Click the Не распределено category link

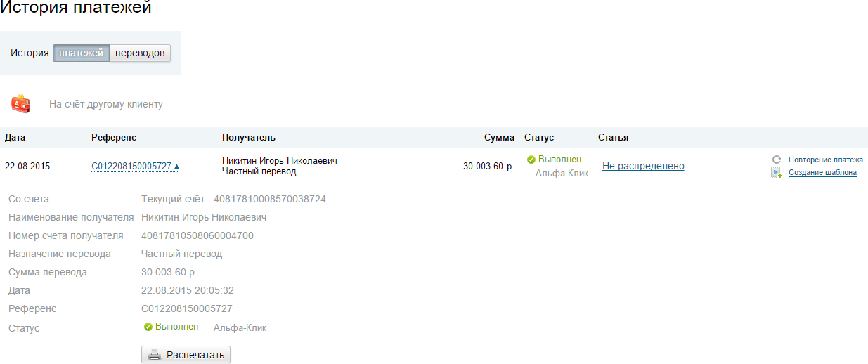pyautogui.click(x=643, y=166)
